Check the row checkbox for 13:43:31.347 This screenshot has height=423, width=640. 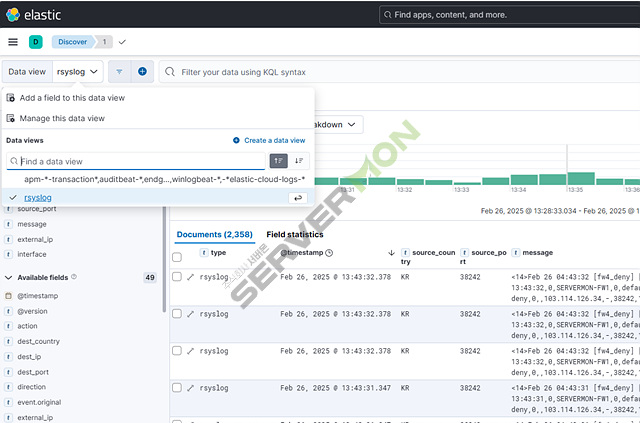(x=177, y=387)
